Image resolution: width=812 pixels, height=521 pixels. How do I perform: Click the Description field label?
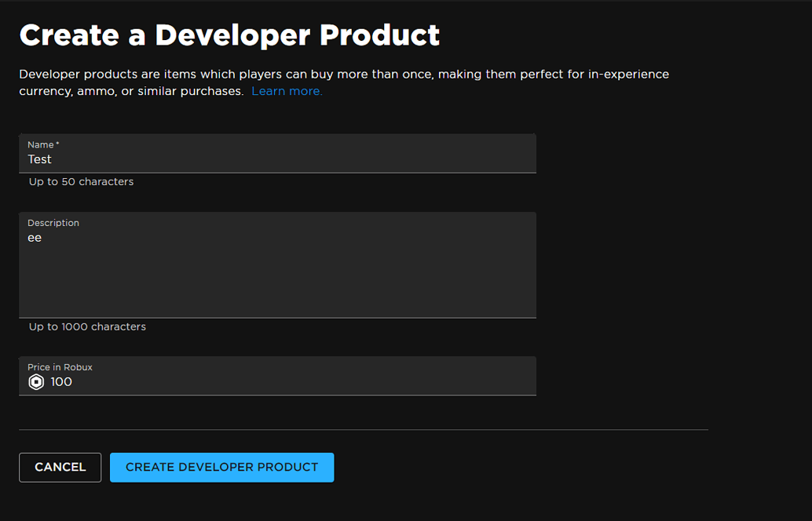(53, 223)
